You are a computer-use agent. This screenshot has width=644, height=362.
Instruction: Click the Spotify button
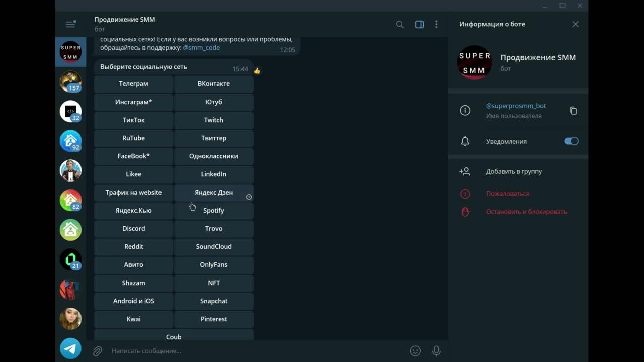[x=214, y=211]
